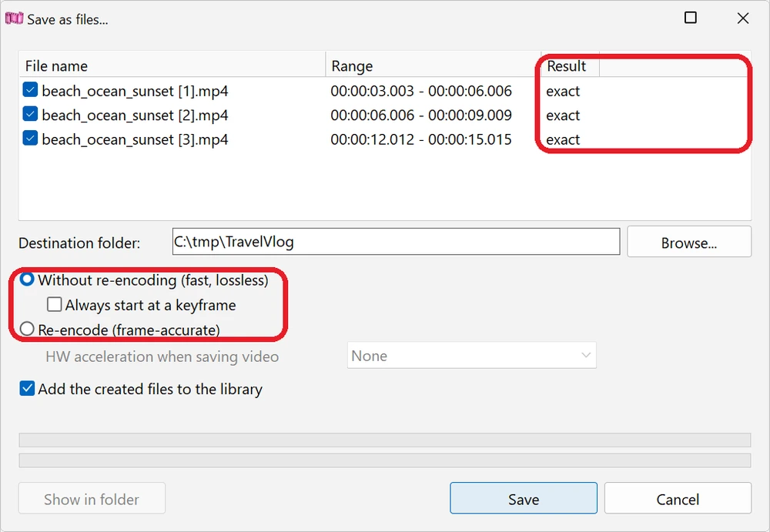Sort by the Range column header
This screenshot has height=532, width=770.
(433, 65)
